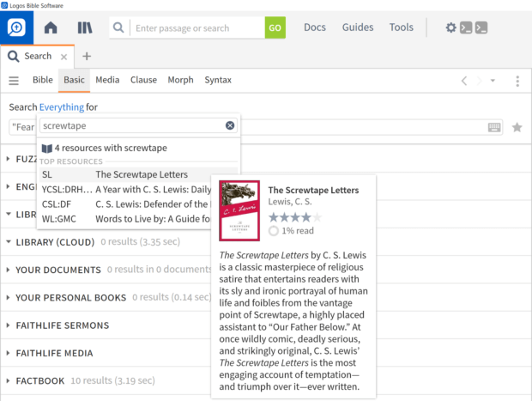This screenshot has height=401, width=532.
Task: Select the Bible search tab
Action: click(43, 80)
